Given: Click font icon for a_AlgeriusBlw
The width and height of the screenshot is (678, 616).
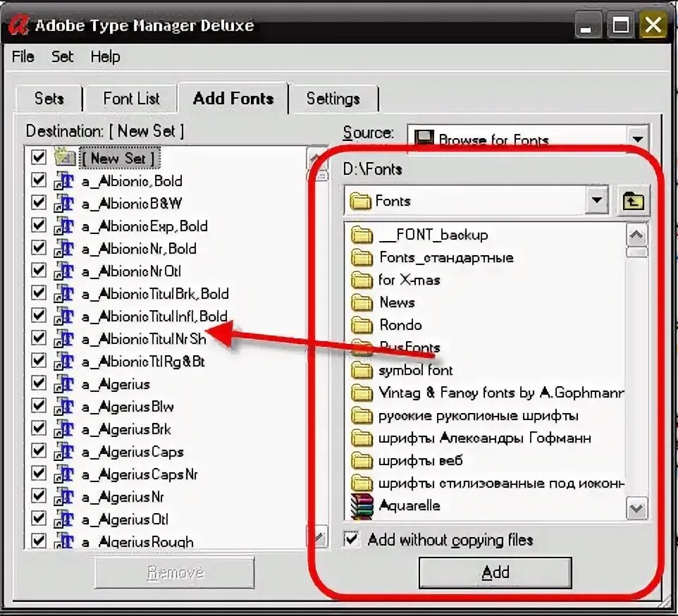Looking at the screenshot, I should click(x=64, y=407).
